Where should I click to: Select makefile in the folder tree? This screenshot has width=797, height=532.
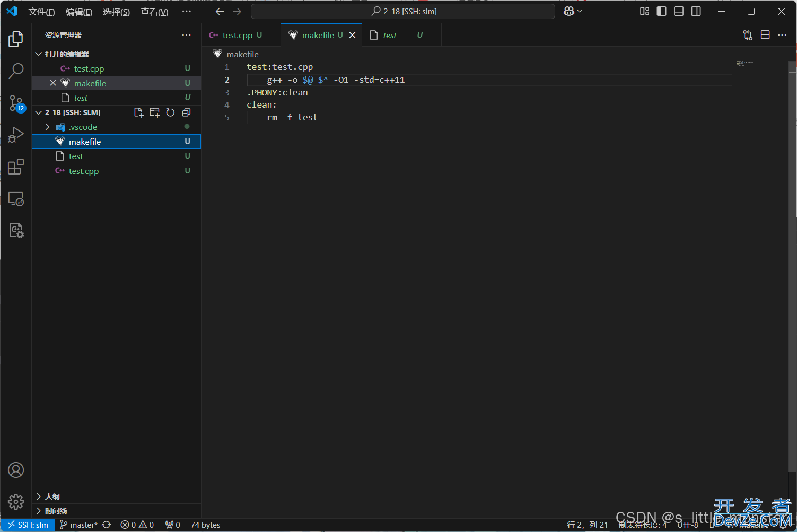(x=117, y=142)
